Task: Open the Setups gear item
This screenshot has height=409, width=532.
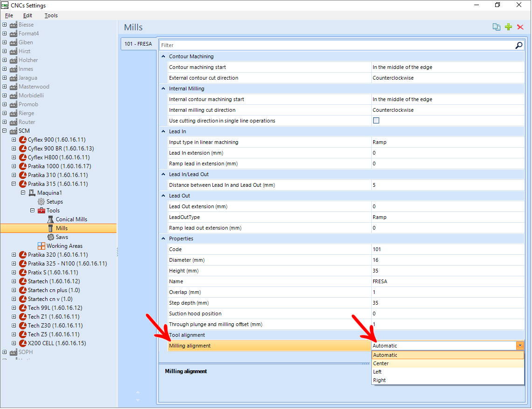Action: [41, 202]
